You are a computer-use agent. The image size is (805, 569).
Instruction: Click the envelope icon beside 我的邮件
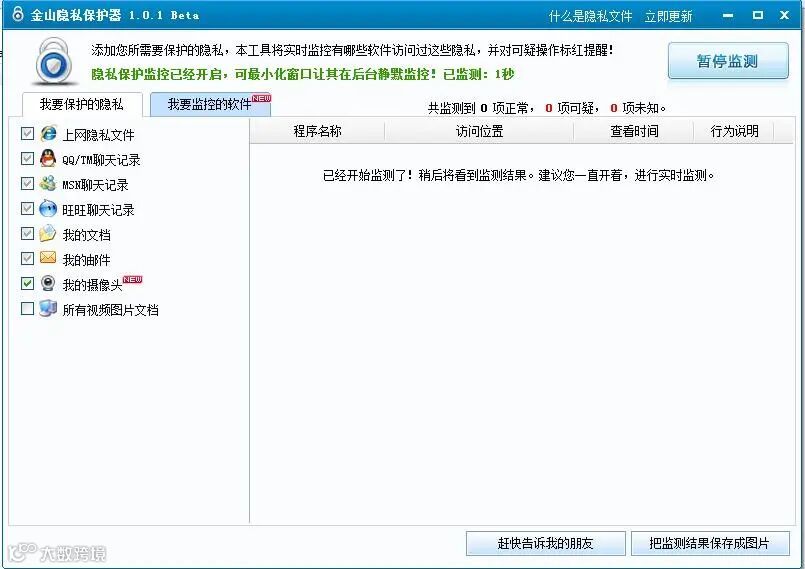pyautogui.click(x=48, y=258)
